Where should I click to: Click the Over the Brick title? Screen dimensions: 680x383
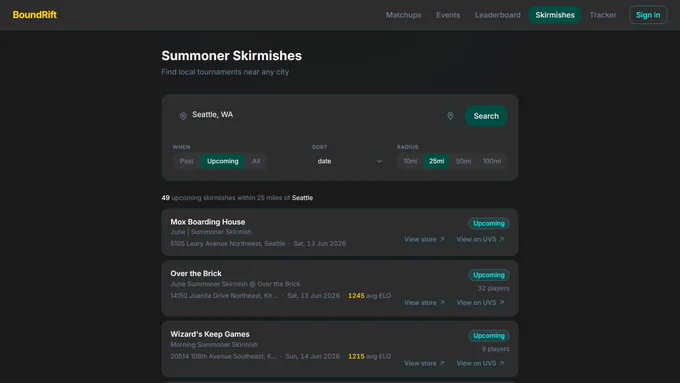pyautogui.click(x=196, y=273)
